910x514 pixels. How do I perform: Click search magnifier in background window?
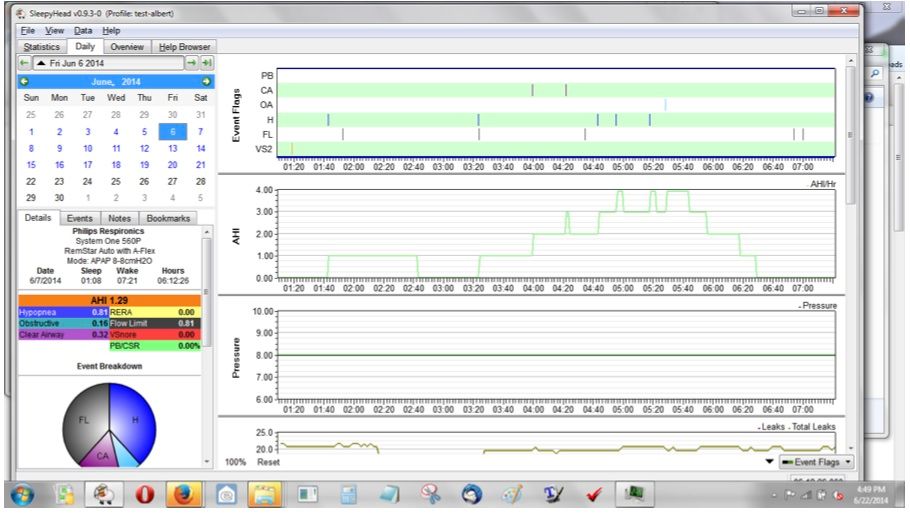tap(875, 73)
